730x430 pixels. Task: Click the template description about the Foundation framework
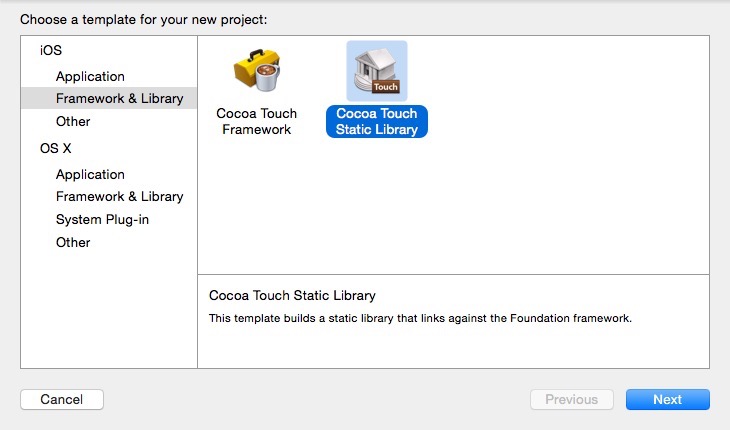(420, 318)
